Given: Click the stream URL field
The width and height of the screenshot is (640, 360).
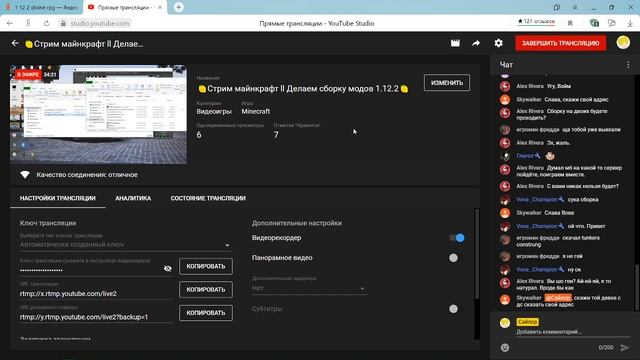Looking at the screenshot, I should 96,293.
